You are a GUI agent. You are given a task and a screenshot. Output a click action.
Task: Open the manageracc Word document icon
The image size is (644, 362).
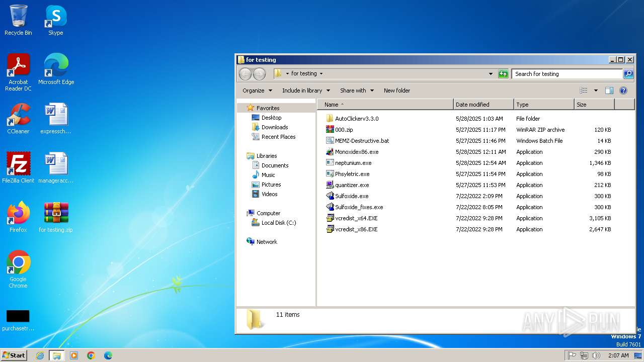(x=56, y=168)
